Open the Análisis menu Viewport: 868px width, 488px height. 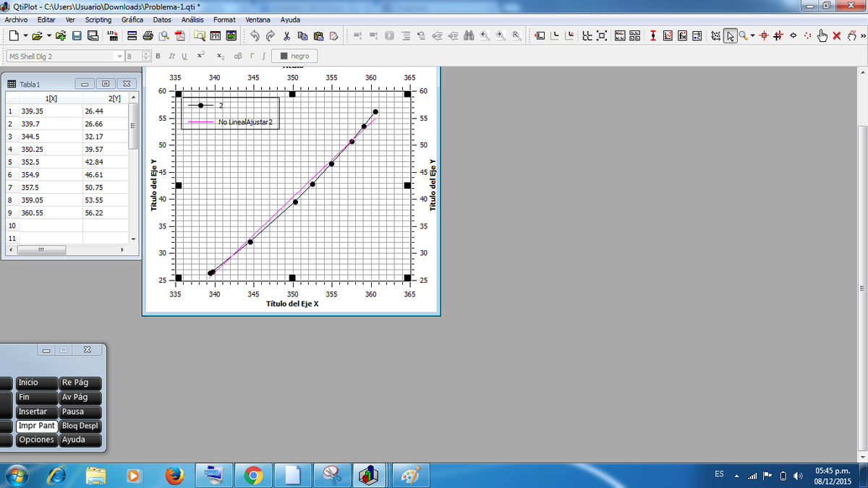click(x=192, y=20)
